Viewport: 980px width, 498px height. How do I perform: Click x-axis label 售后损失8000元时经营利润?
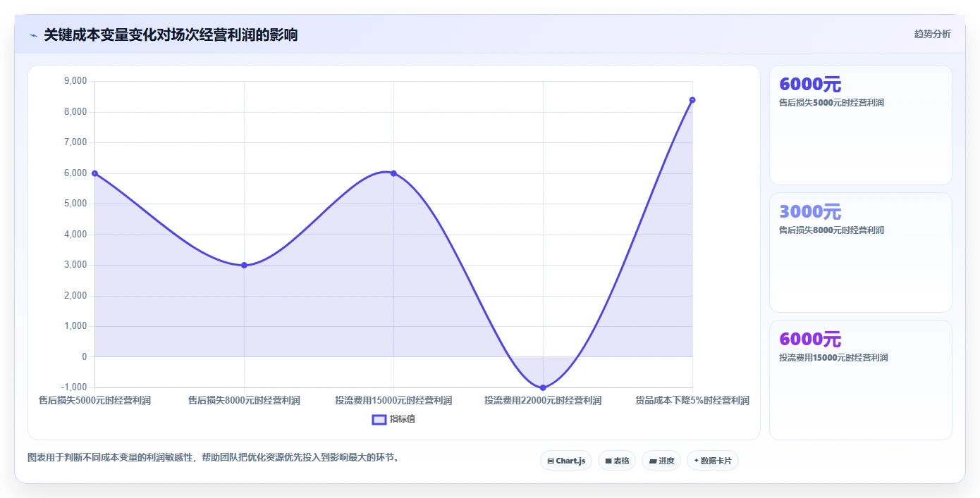(244, 400)
